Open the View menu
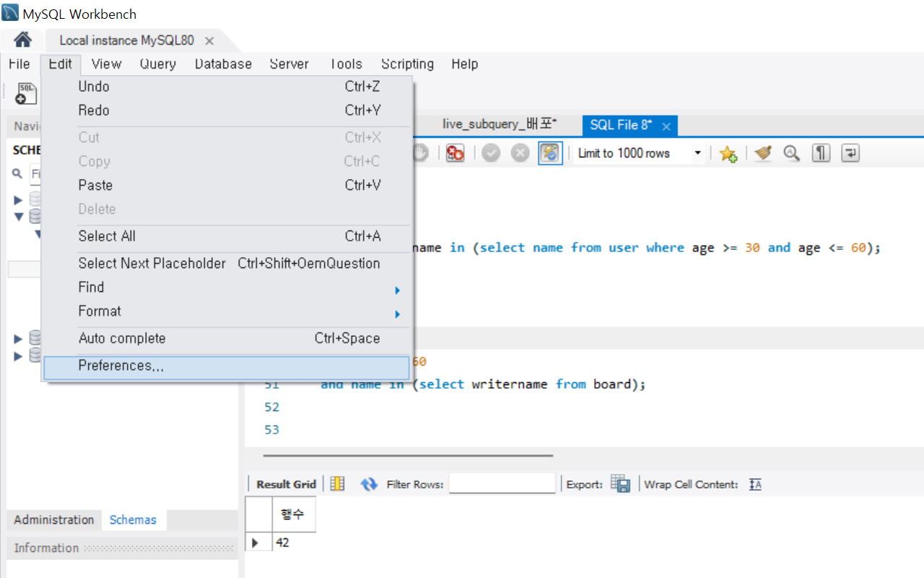Screen dimensions: 924x578 [106, 64]
